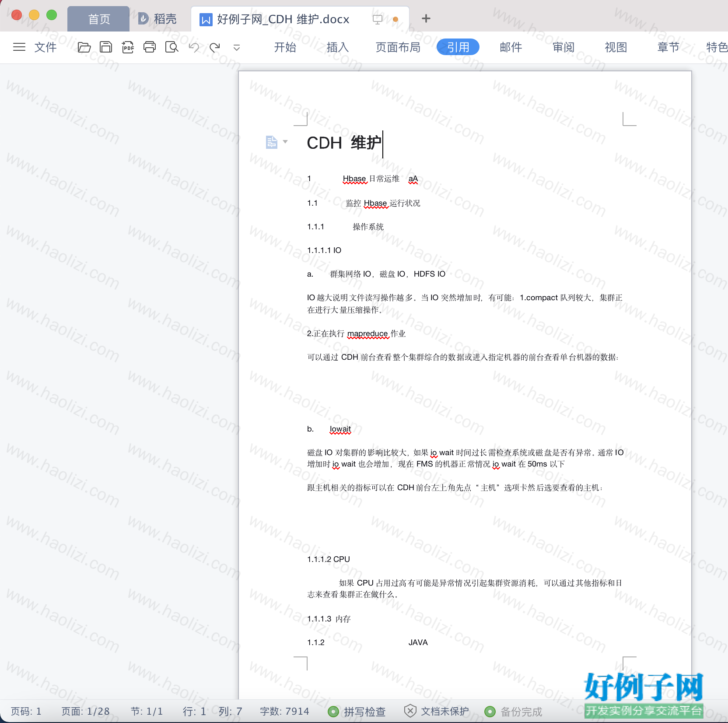Click the 行: 1 status entry
The height and width of the screenshot is (723, 728).
point(194,711)
